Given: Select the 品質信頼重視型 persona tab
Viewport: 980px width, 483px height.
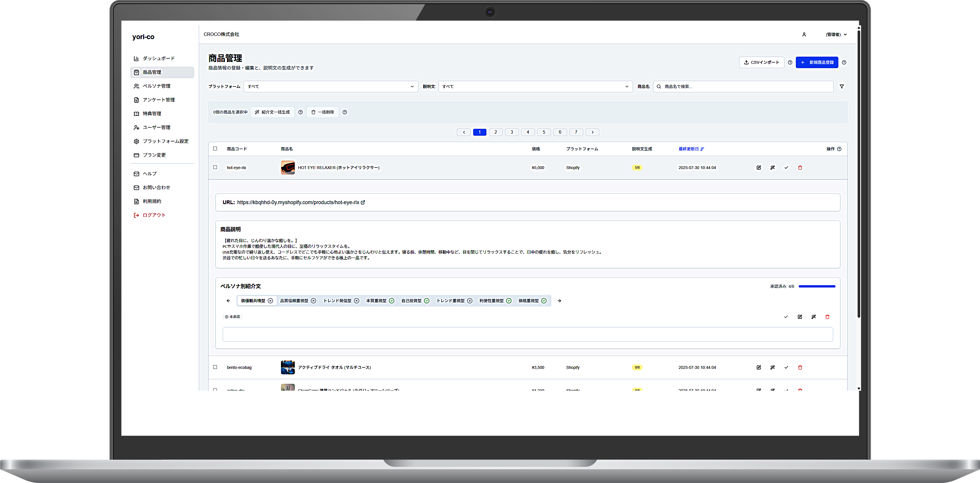Looking at the screenshot, I should pos(298,301).
